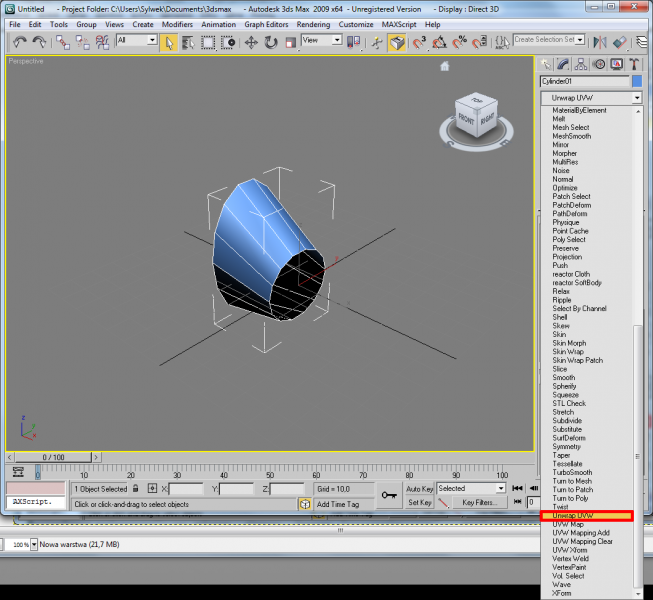
Task: Click the X coordinate input field
Action: 186,489
